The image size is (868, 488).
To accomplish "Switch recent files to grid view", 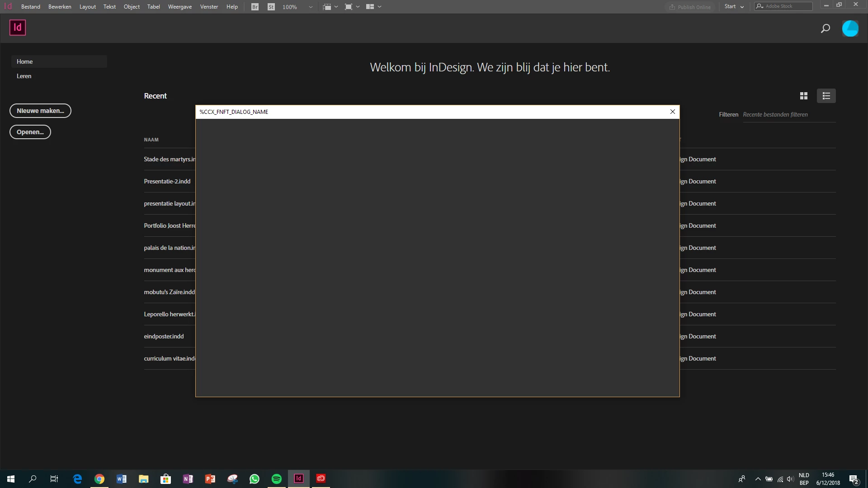I will click(x=803, y=96).
